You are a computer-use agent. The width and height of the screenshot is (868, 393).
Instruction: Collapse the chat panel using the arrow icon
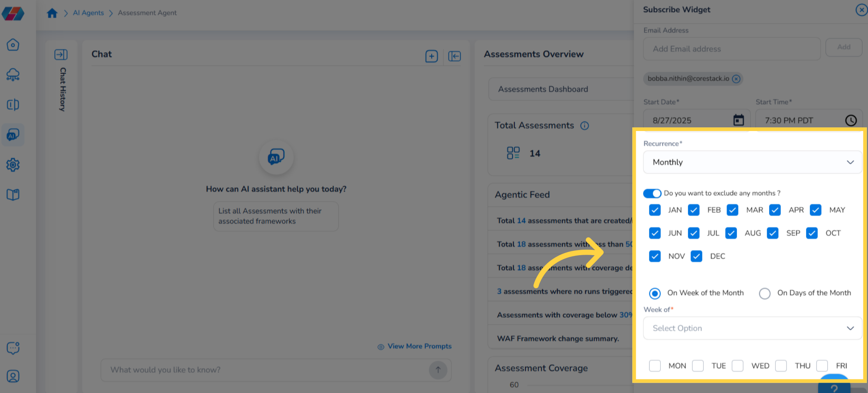point(455,56)
